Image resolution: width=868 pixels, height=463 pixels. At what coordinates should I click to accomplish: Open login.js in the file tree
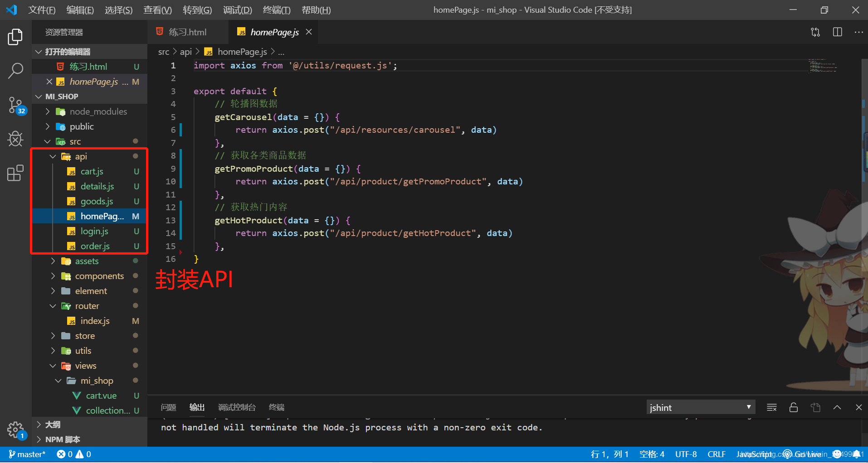(90, 231)
